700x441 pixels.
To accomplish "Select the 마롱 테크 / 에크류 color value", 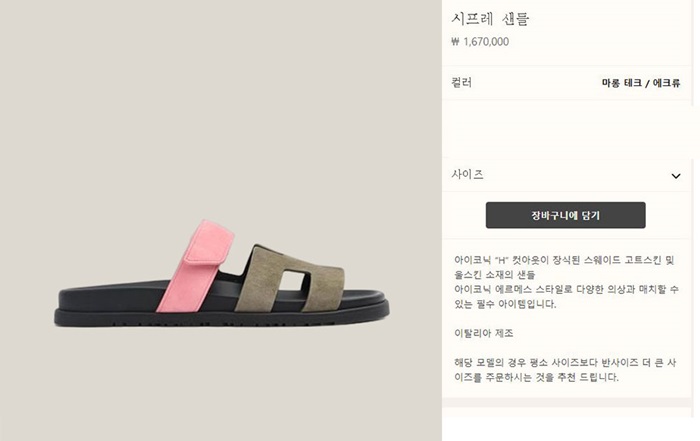I will coord(641,83).
